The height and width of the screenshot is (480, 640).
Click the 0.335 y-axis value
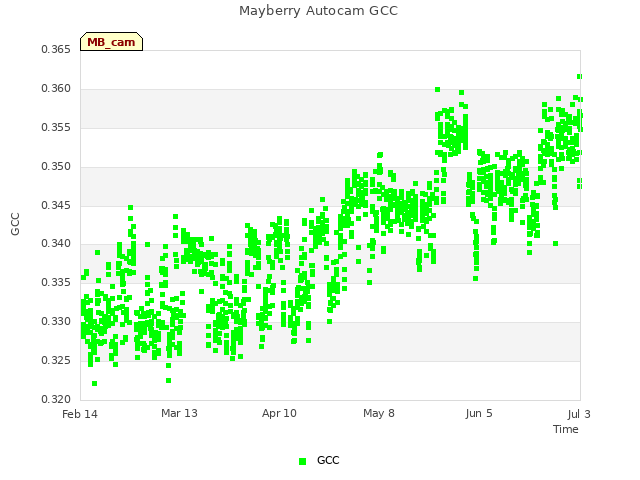click(x=56, y=282)
